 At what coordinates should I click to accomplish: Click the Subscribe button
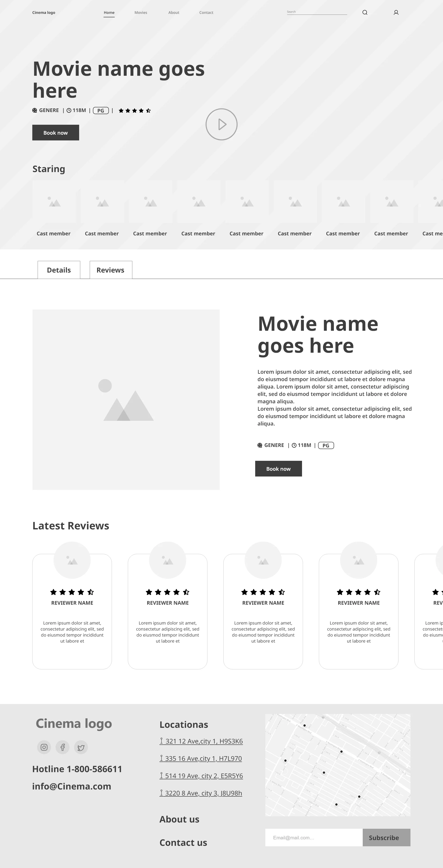[386, 838]
